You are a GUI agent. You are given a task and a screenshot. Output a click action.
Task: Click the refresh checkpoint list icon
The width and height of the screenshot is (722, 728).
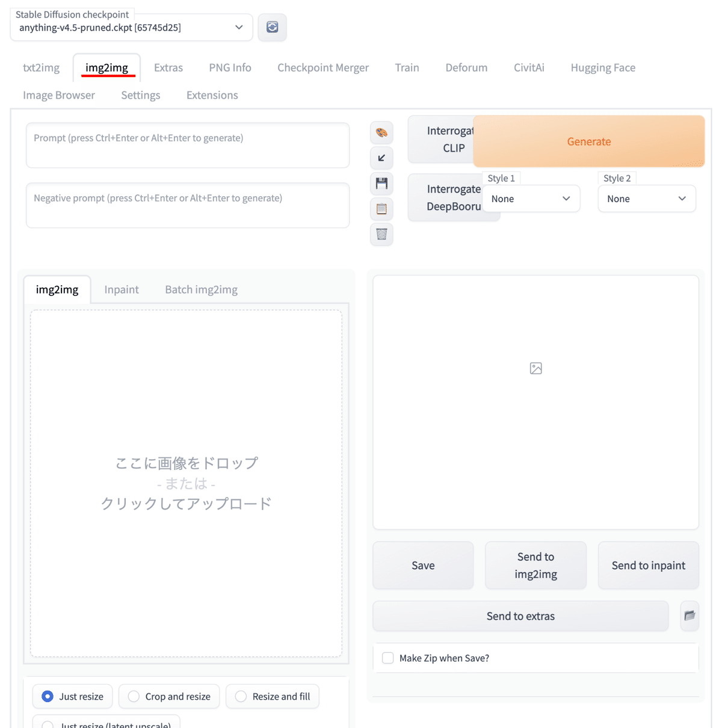coord(272,27)
